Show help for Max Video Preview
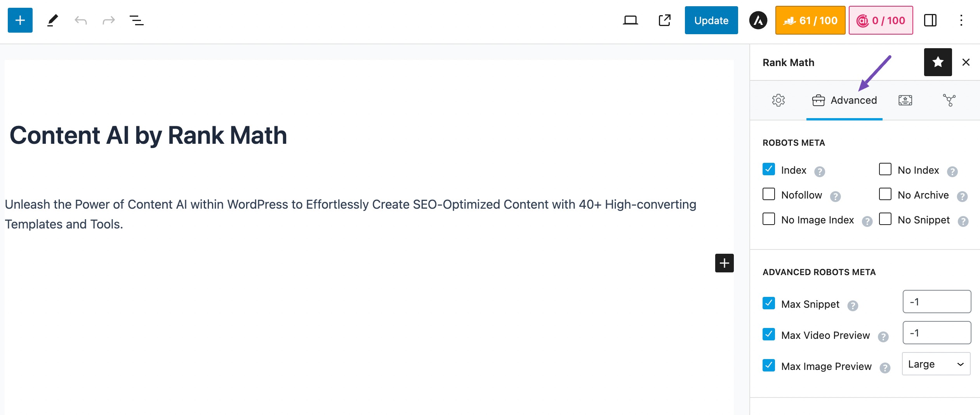The height and width of the screenshot is (415, 980). (x=883, y=337)
